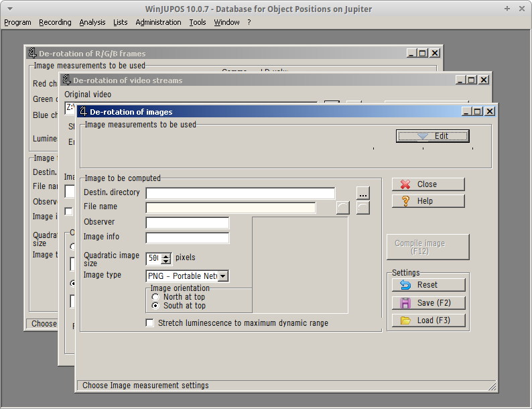The height and width of the screenshot is (409, 532).
Task: Open the Analysis menu
Action: [x=92, y=22]
